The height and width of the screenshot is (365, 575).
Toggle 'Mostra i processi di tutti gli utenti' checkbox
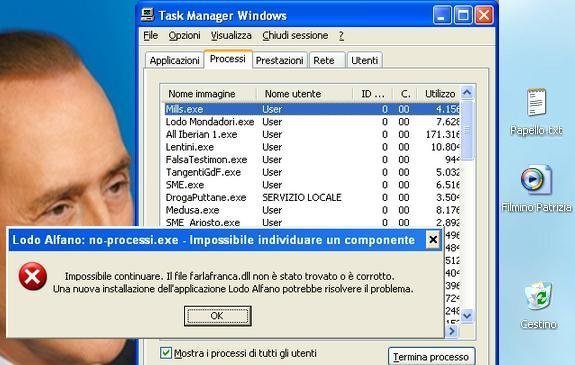(x=166, y=353)
